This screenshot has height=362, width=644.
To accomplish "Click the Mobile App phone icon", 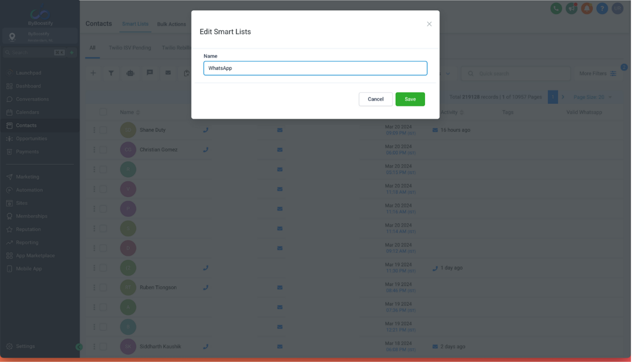I will [x=9, y=269].
